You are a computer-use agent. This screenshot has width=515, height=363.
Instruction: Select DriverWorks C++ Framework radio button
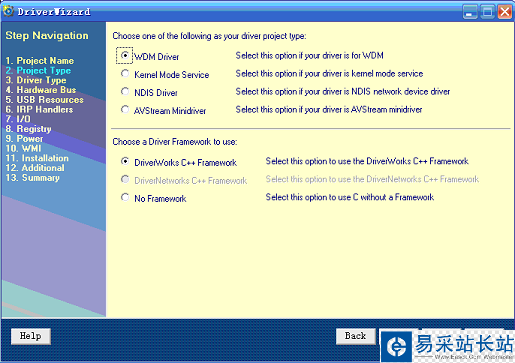click(x=125, y=161)
